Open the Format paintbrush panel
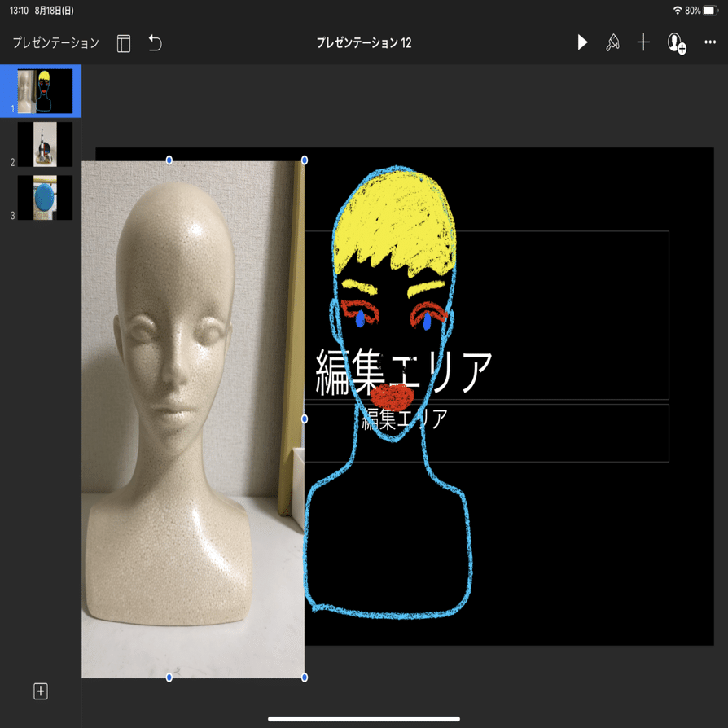Image resolution: width=728 pixels, height=728 pixels. point(612,43)
